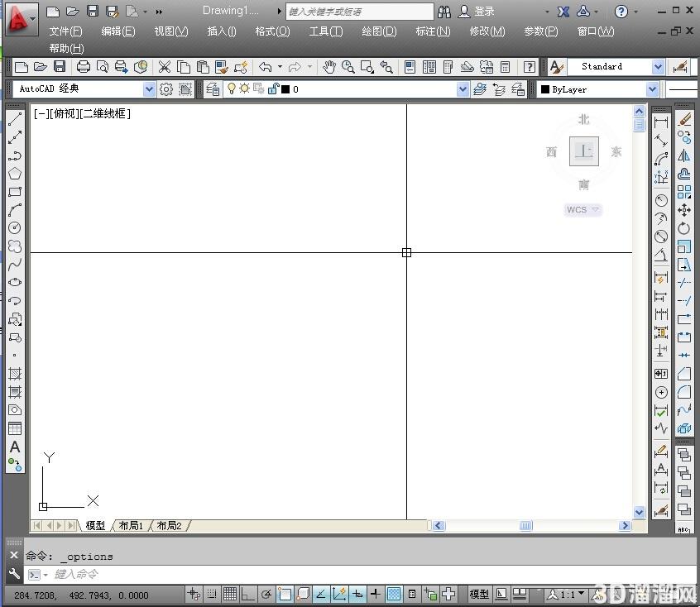700x607 pixels.
Task: Open the 修改(M) menu
Action: tap(487, 31)
